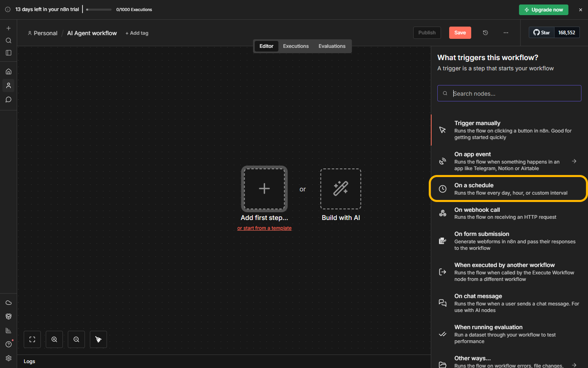Viewport: 588px width, 368px height.
Task: Click the fit-to-view canvas icon
Action: coord(32,339)
